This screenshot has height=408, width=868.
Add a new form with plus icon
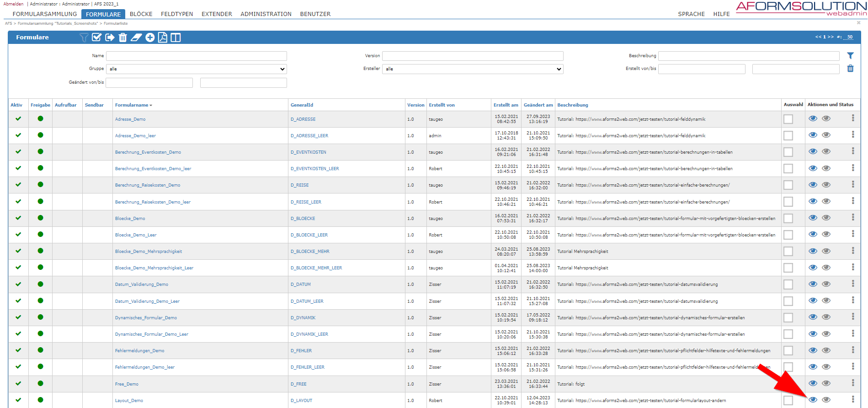click(x=150, y=38)
